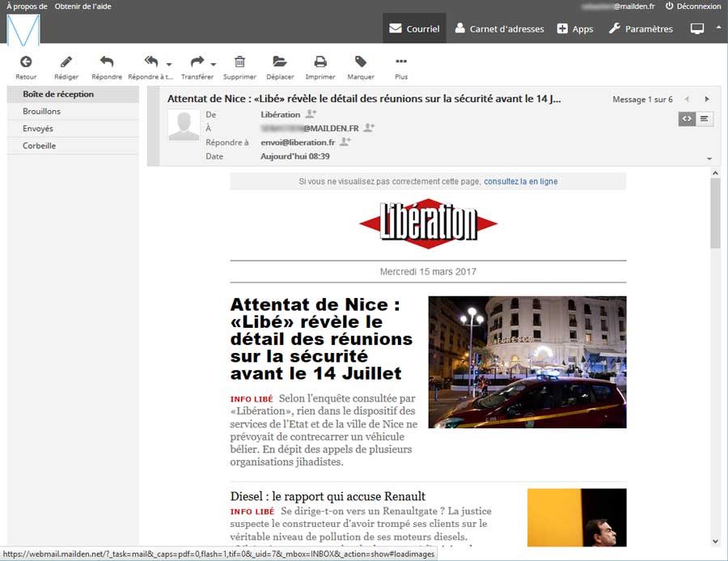Select the Brouillons folder

[x=73, y=111]
